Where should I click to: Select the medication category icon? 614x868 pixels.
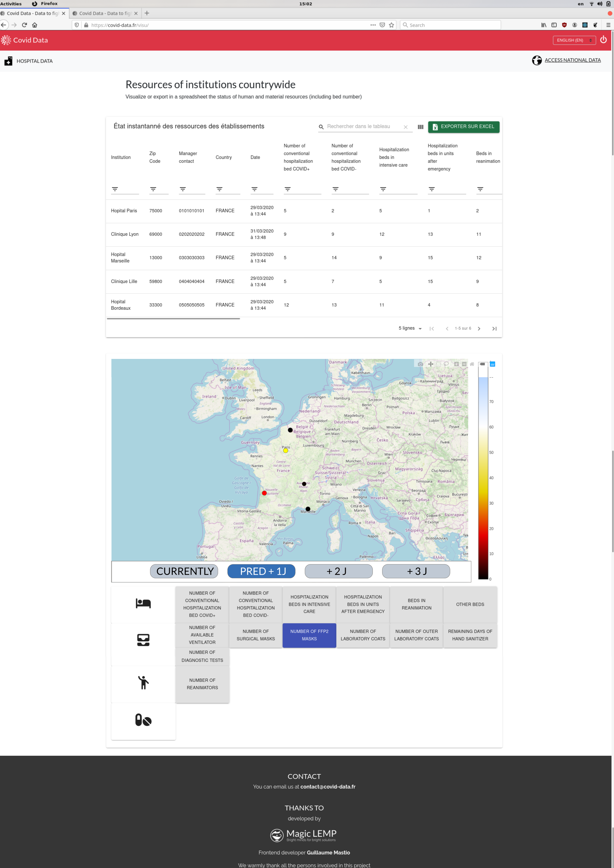pyautogui.click(x=143, y=720)
